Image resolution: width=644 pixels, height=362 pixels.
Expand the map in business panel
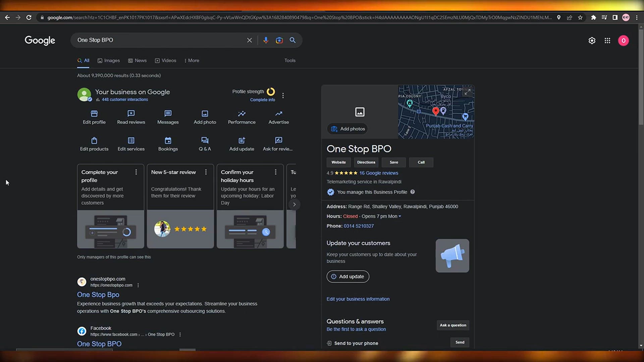coord(467,92)
